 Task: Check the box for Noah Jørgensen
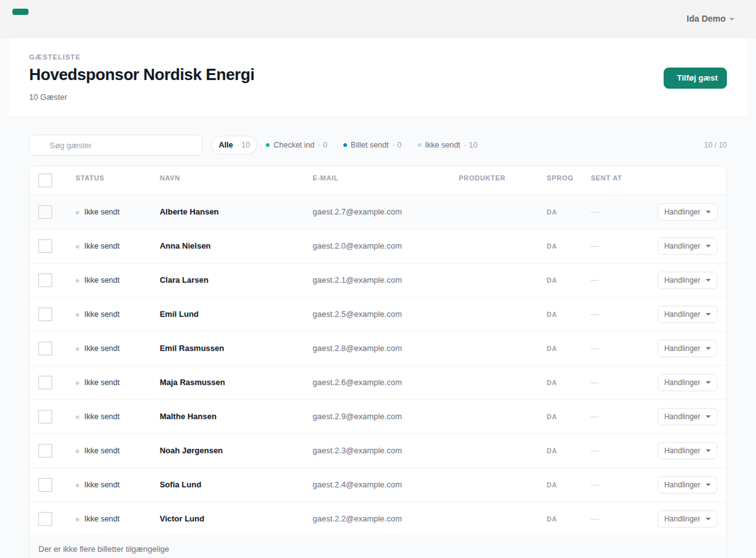point(45,450)
